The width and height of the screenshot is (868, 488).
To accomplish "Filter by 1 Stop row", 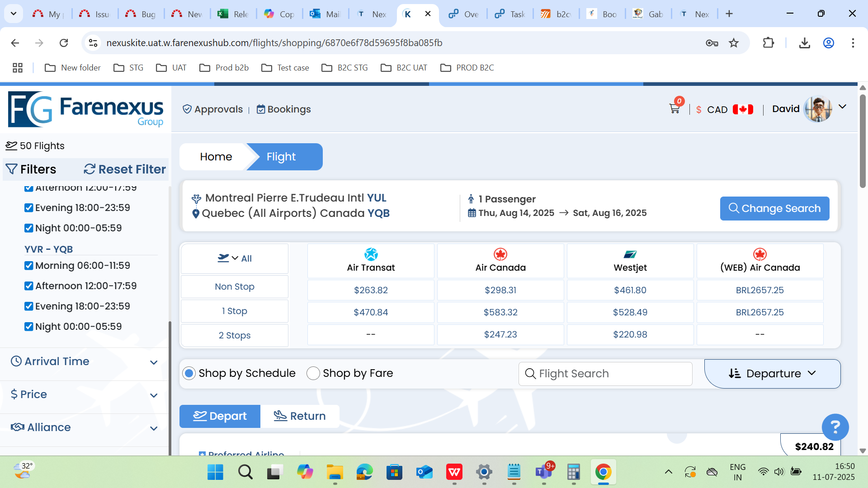I will (235, 311).
